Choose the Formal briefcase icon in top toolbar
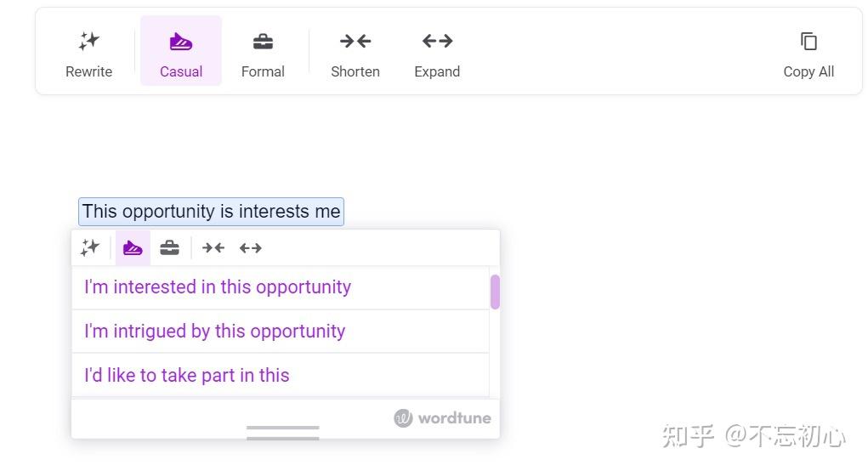The height and width of the screenshot is (471, 868). pyautogui.click(x=263, y=42)
